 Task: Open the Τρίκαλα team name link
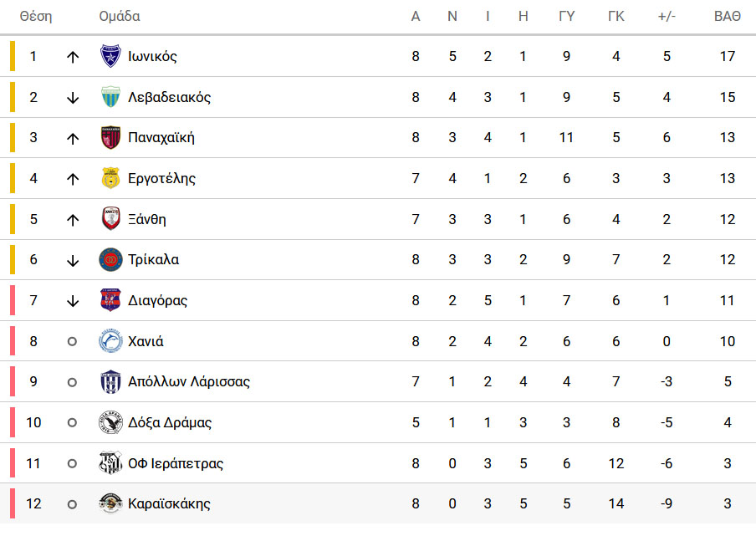tap(153, 259)
